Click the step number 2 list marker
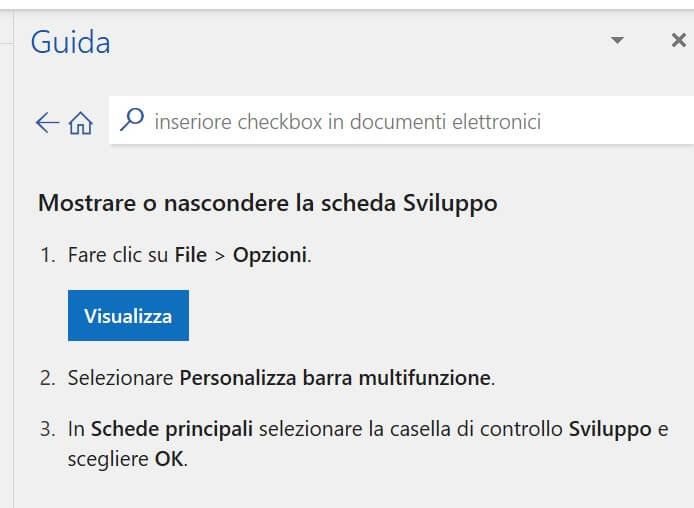The image size is (694, 508). [46, 378]
